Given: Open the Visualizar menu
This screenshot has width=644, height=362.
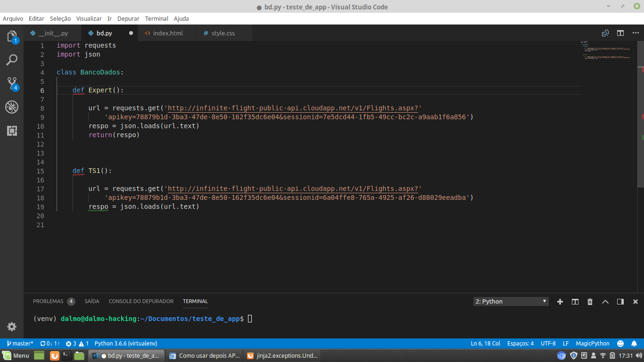Looking at the screenshot, I should pos(89,18).
